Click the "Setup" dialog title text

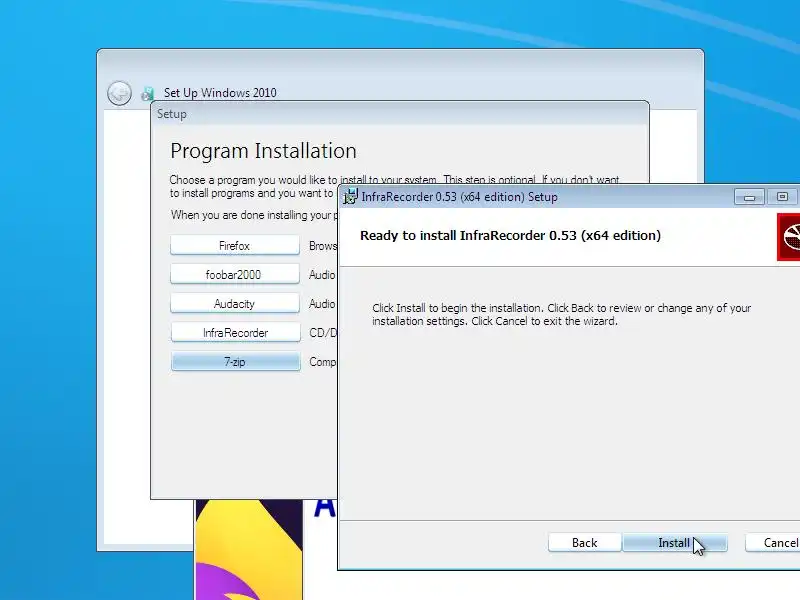(x=171, y=114)
